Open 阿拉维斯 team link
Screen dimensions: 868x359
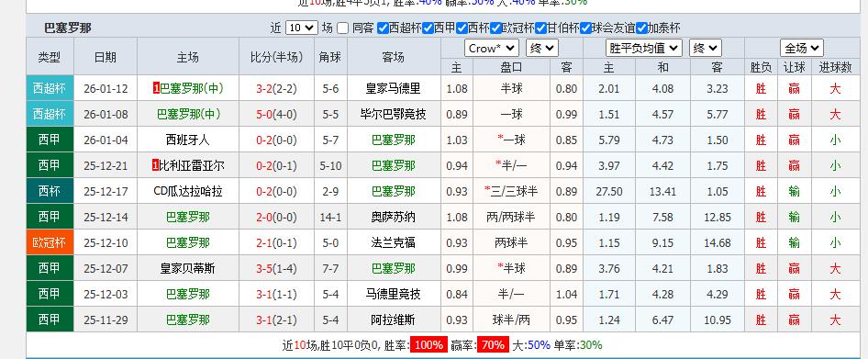coord(393,320)
